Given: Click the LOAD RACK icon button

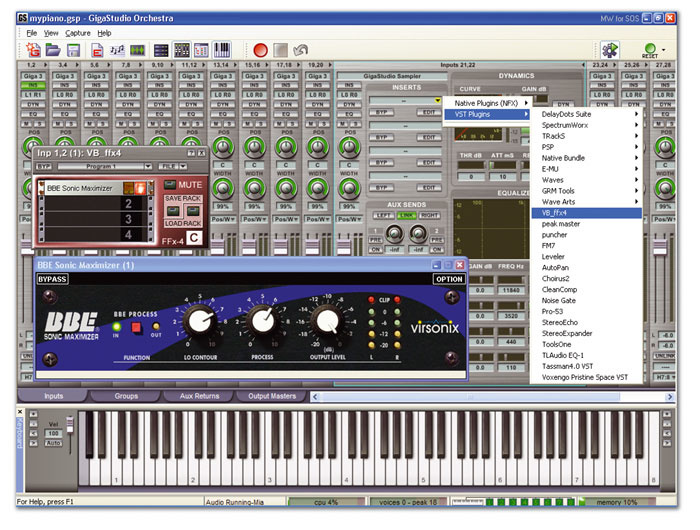Looking at the screenshot, I should tap(193, 211).
